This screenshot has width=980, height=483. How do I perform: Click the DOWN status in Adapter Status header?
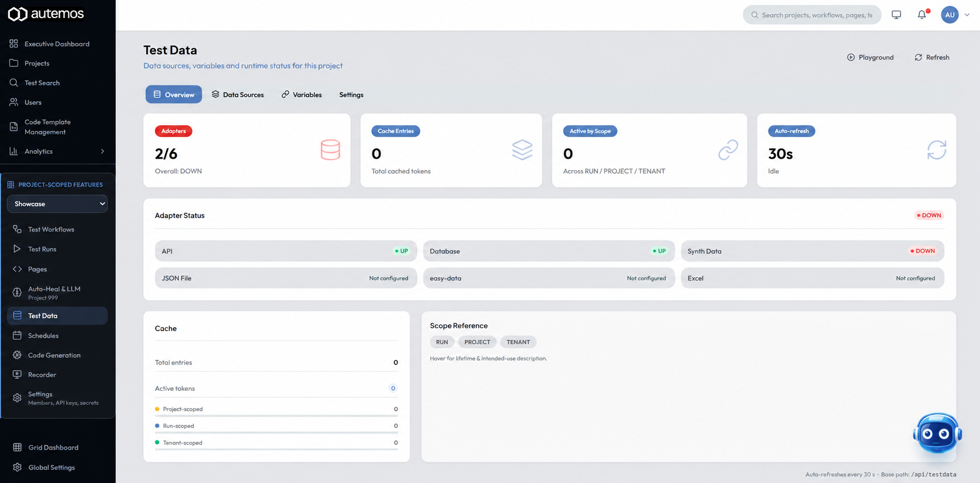(x=929, y=215)
